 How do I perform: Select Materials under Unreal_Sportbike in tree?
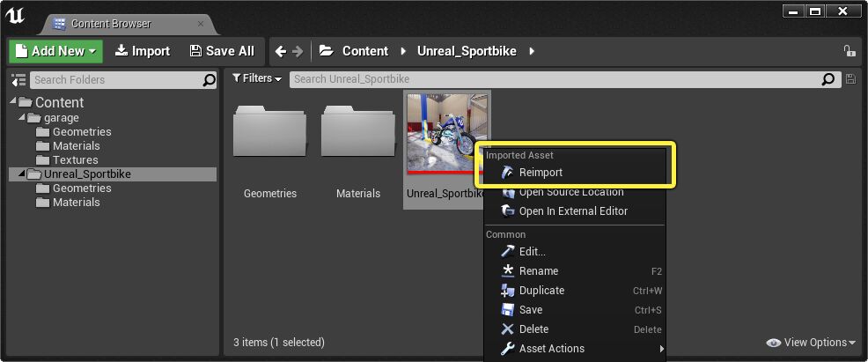(77, 202)
